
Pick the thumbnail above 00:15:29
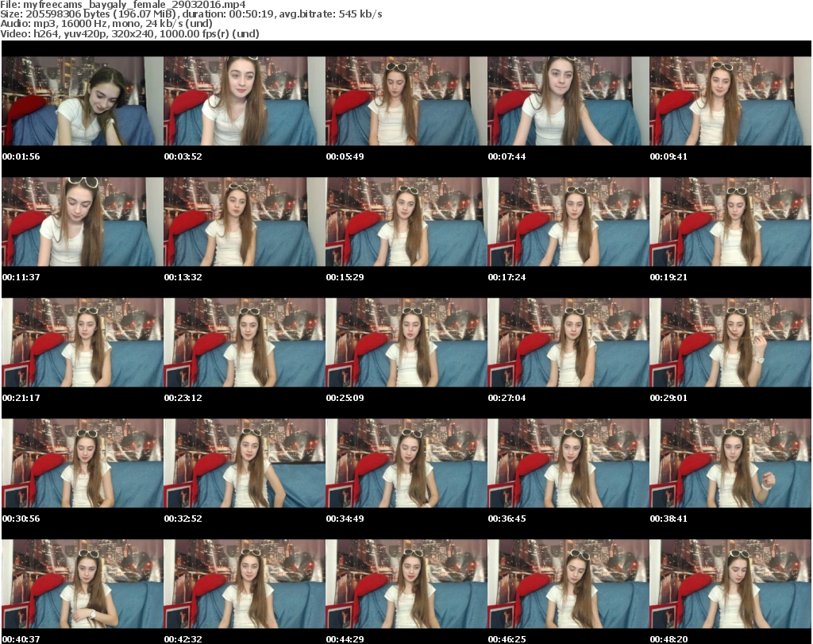coord(406,222)
